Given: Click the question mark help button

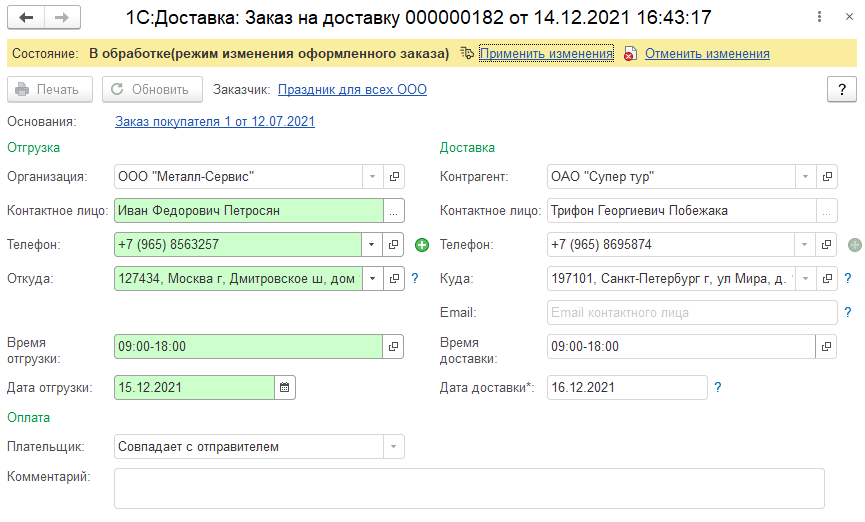Looking at the screenshot, I should pos(842,89).
